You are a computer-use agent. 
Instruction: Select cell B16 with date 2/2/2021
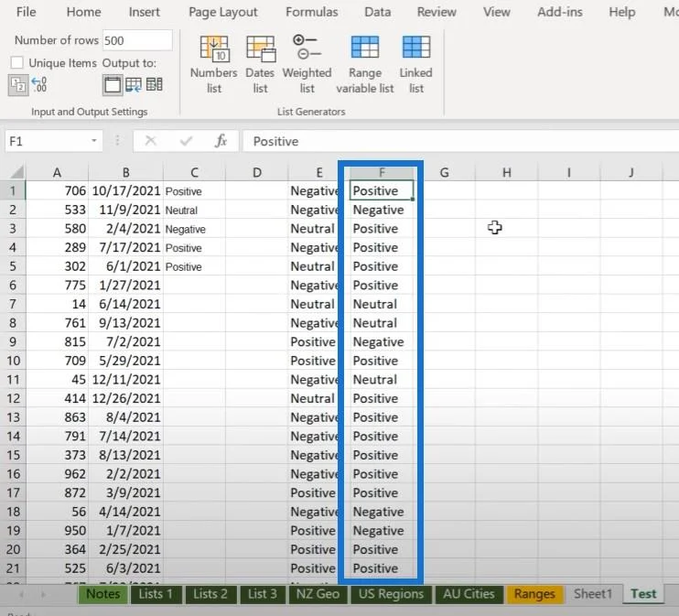(x=126, y=474)
